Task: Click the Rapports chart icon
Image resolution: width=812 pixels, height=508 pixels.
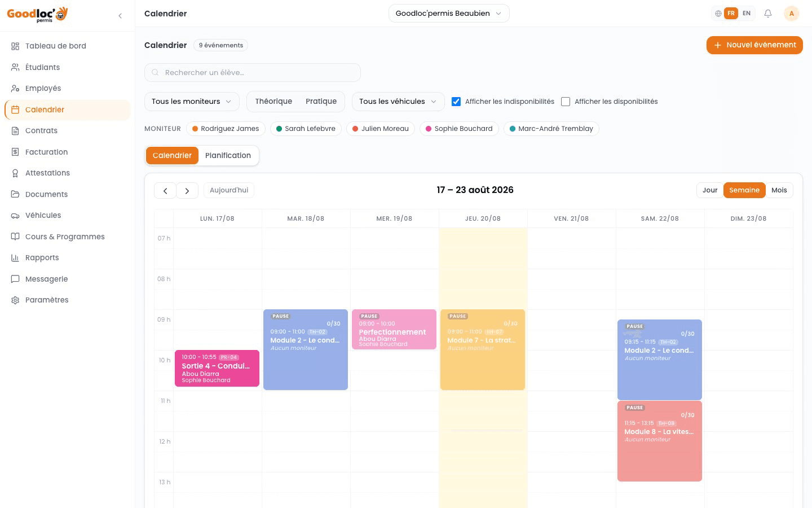Action: click(x=15, y=258)
